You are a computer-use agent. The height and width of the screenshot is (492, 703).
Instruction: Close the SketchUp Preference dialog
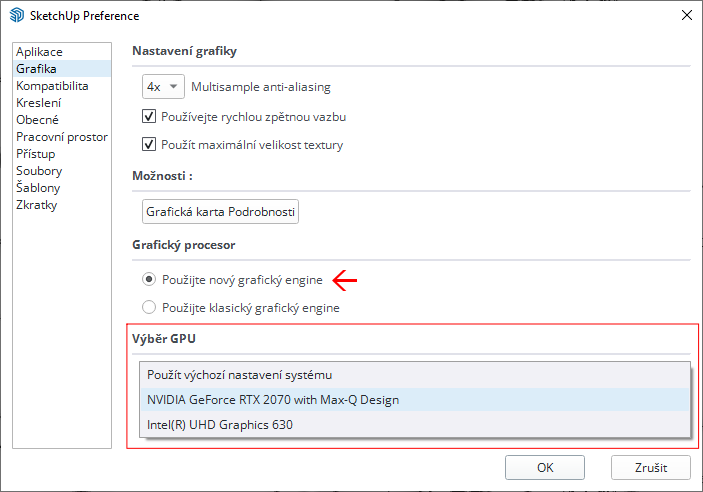point(686,16)
